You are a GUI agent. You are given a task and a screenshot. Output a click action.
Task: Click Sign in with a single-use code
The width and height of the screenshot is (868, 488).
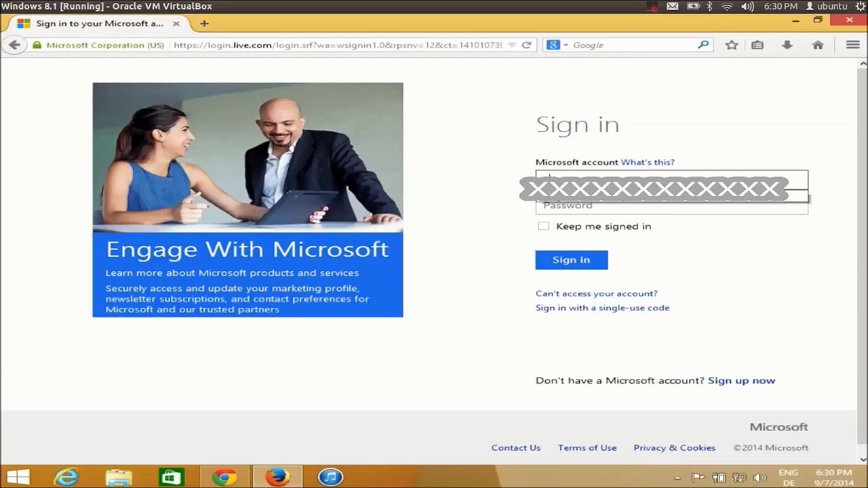[x=603, y=308]
